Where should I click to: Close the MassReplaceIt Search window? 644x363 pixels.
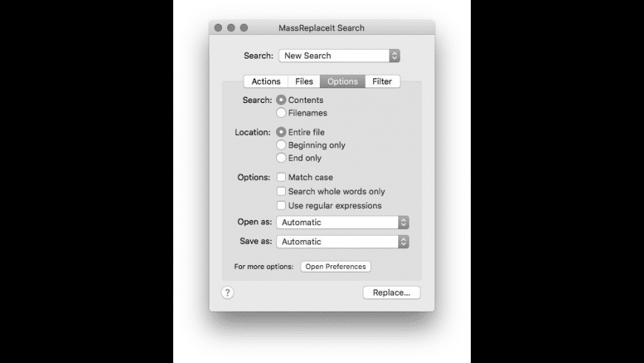tap(218, 27)
